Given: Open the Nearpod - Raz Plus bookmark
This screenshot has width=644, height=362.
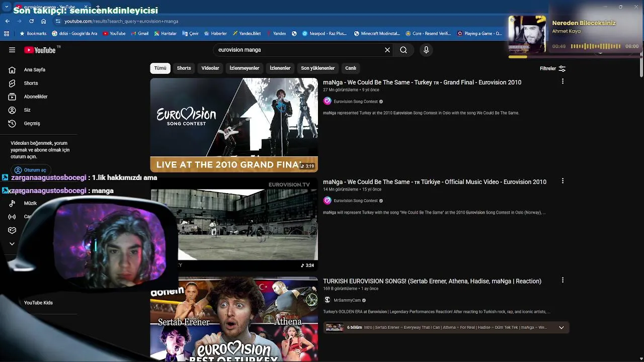Looking at the screenshot, I should coord(324,34).
